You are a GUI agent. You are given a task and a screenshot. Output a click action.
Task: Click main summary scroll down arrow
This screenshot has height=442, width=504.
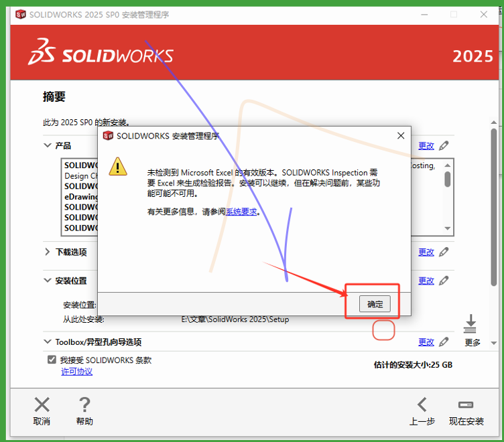494,343
